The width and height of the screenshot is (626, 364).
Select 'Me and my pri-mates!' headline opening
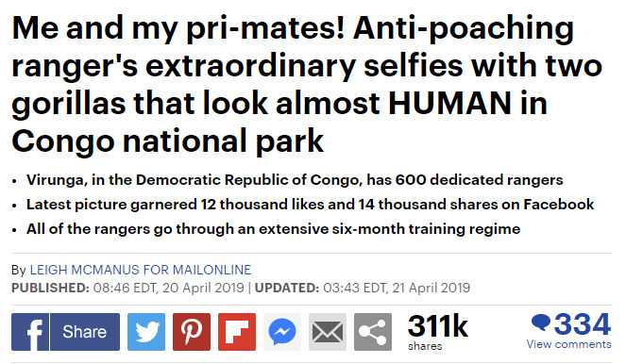[x=178, y=28]
